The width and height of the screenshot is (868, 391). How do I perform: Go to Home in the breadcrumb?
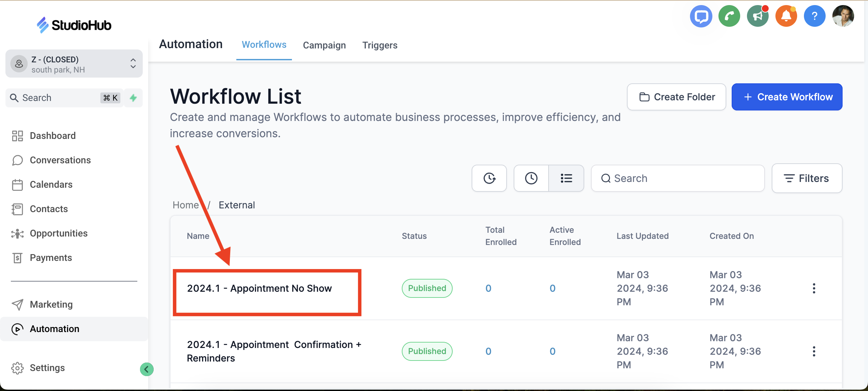click(x=185, y=205)
